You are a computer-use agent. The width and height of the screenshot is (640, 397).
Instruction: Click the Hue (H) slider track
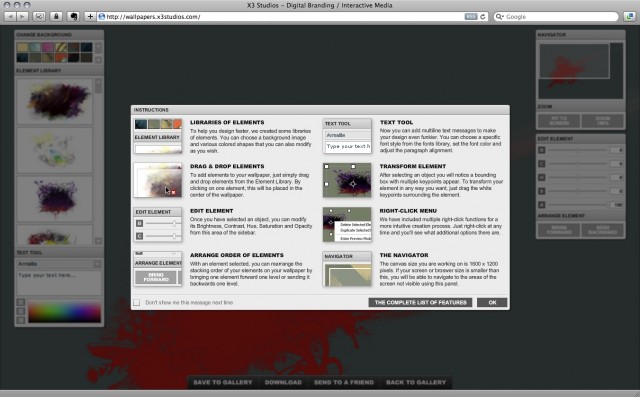pyautogui.click(x=577, y=177)
